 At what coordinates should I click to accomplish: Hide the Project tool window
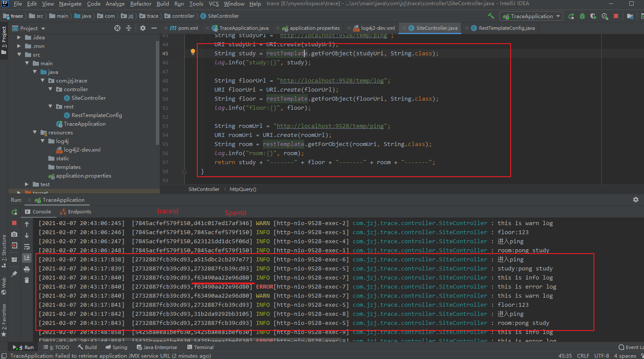154,28
